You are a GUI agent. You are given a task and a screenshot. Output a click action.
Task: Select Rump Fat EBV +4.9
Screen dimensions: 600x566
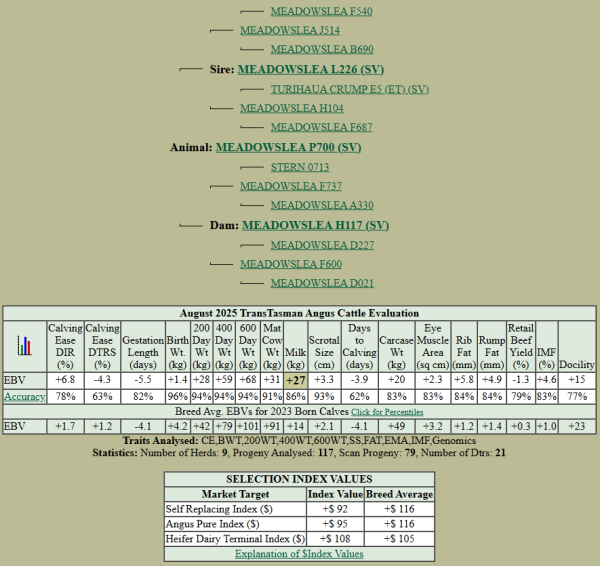492,380
